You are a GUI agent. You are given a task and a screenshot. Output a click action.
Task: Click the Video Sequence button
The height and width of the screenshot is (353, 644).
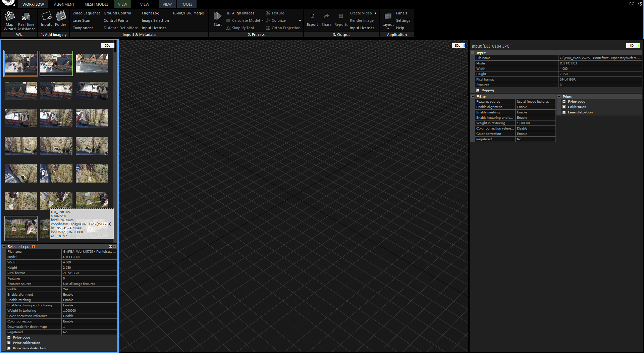(86, 13)
